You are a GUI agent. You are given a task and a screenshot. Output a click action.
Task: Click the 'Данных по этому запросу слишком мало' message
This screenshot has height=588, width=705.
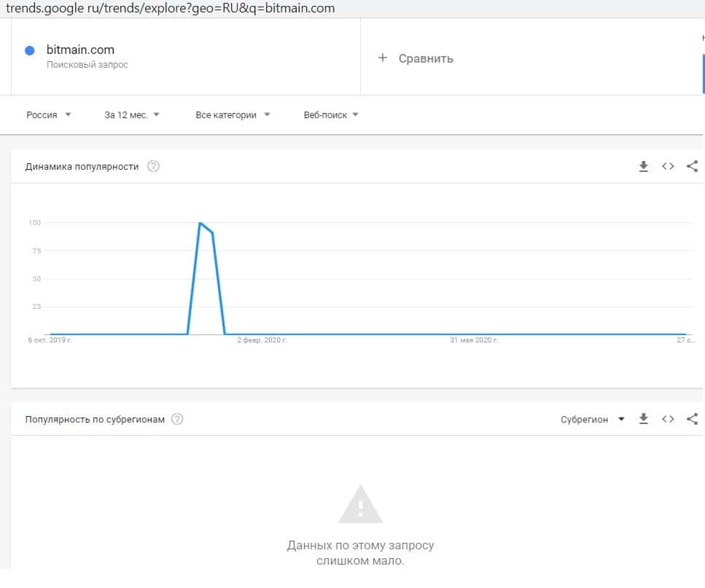click(360, 552)
